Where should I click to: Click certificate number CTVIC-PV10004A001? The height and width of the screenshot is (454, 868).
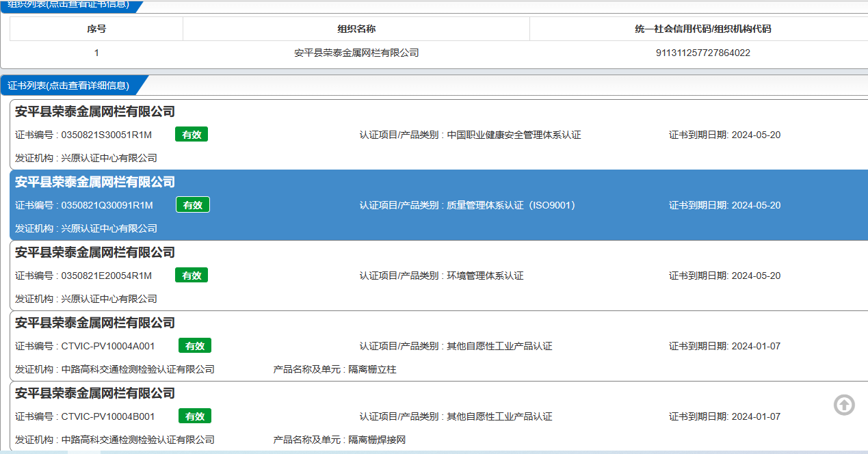click(108, 346)
